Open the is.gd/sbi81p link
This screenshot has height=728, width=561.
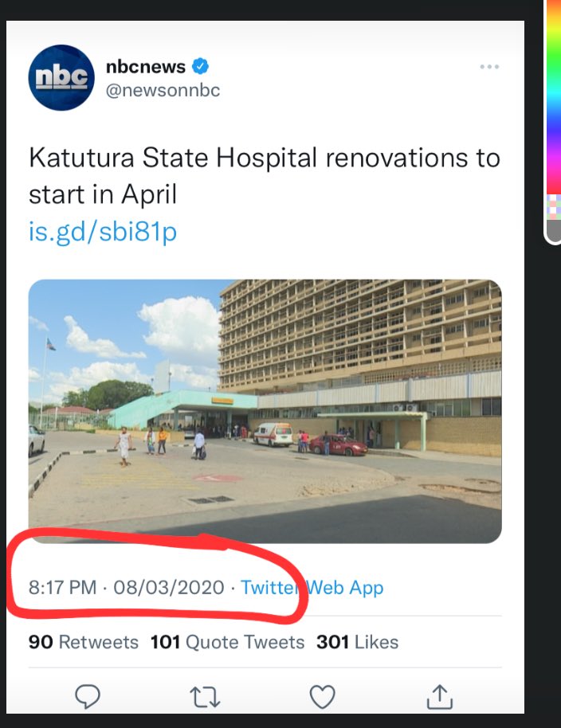tap(103, 231)
